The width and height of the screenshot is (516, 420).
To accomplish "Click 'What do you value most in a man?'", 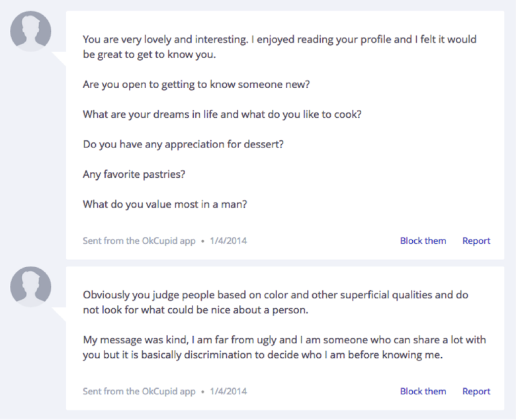I will click(165, 204).
